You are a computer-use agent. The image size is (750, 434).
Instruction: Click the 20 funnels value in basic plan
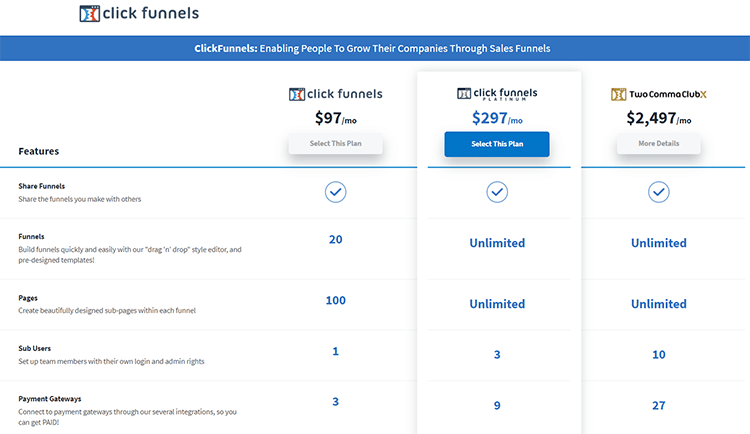[x=336, y=239]
